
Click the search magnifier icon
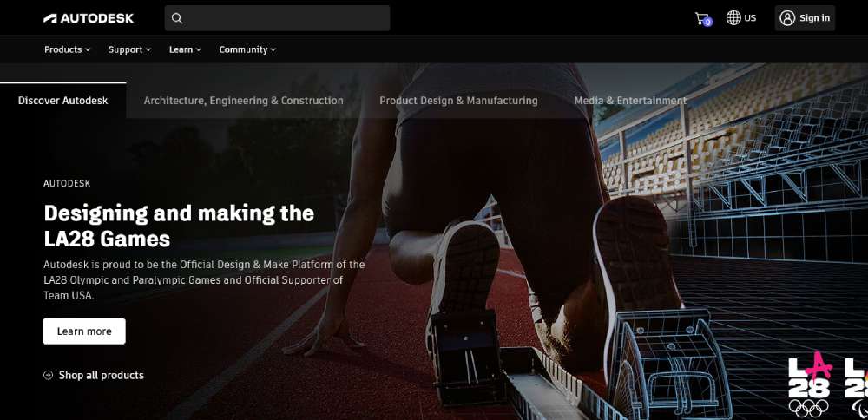pos(177,18)
